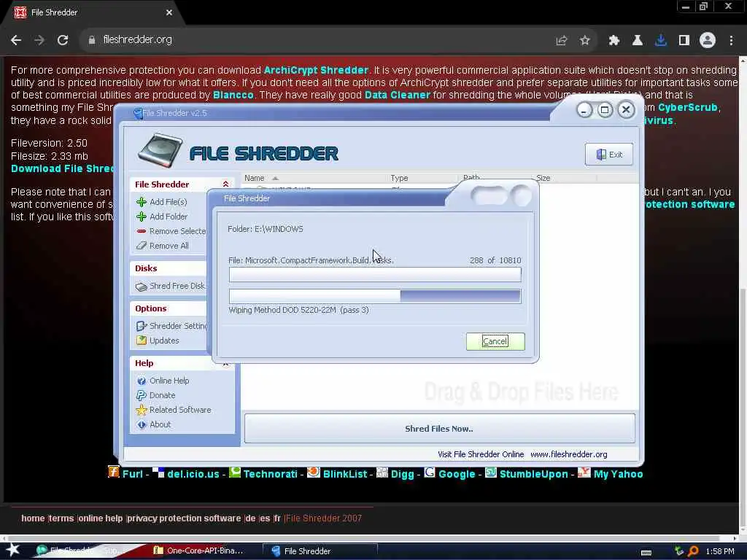Viewport: 747px width, 560px height.
Task: Click the Exit button
Action: point(609,155)
